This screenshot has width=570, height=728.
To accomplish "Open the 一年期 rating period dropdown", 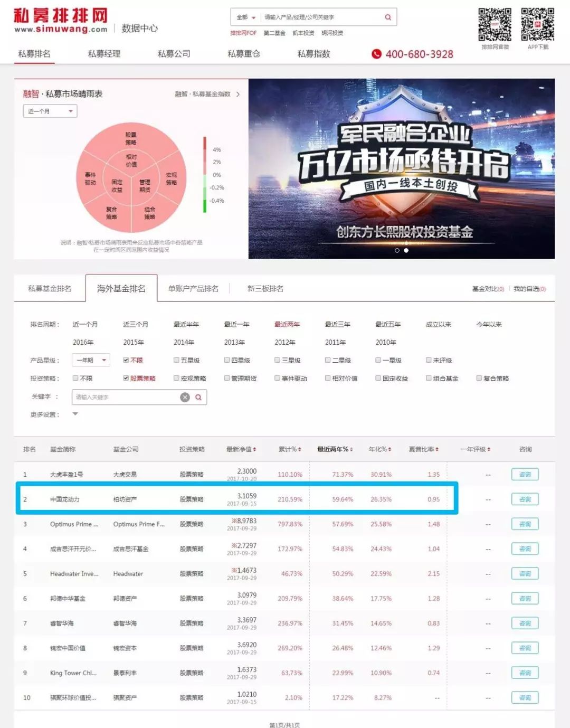I will (91, 360).
